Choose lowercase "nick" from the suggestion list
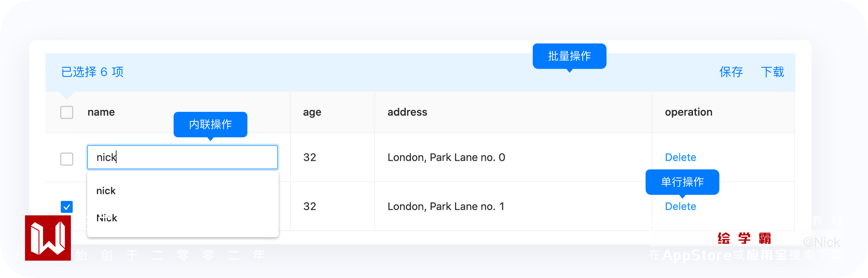 point(106,191)
